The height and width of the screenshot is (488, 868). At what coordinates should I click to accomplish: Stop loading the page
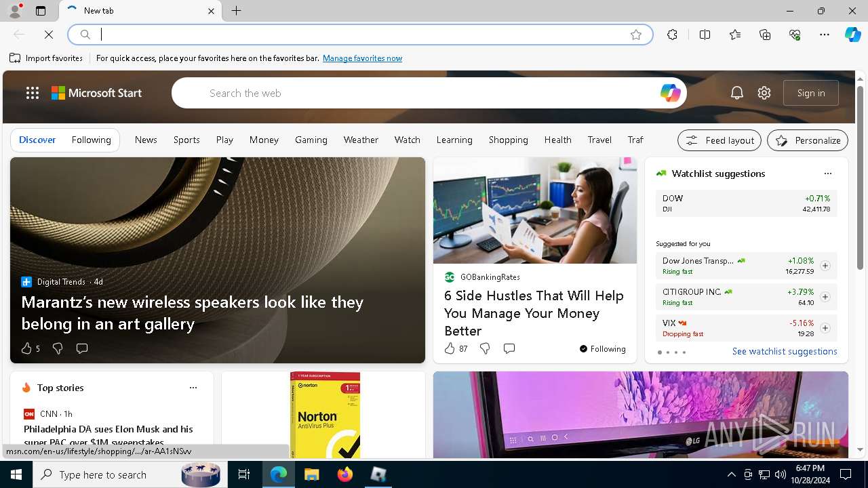[x=49, y=35]
